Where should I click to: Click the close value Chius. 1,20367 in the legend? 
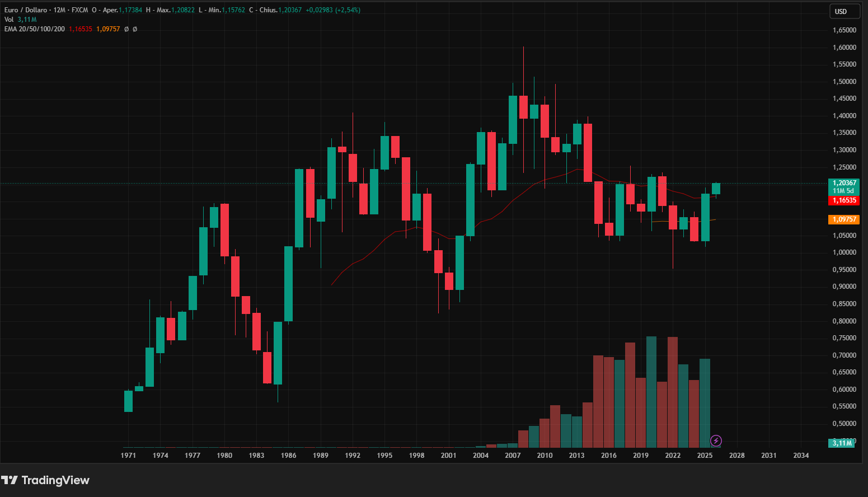click(x=280, y=10)
